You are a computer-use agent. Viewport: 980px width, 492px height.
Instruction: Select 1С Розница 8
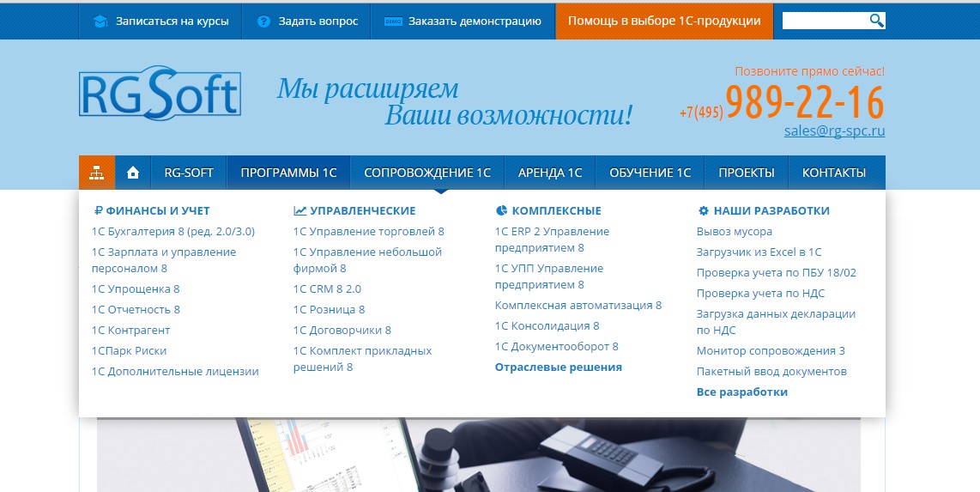click(329, 309)
